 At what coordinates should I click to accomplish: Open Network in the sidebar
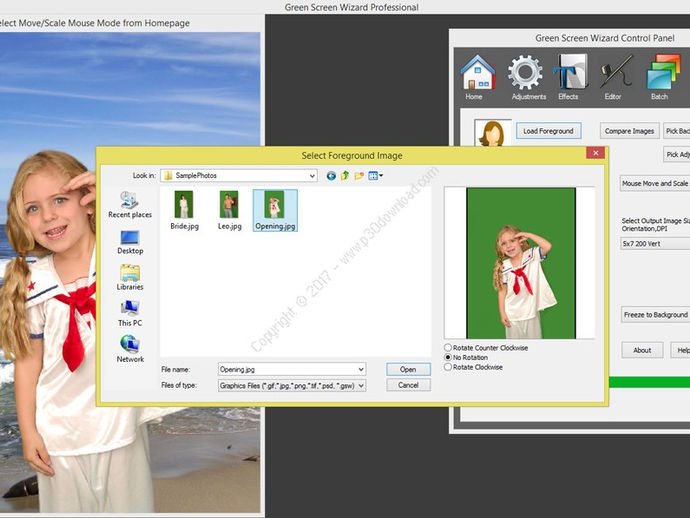coord(130,349)
